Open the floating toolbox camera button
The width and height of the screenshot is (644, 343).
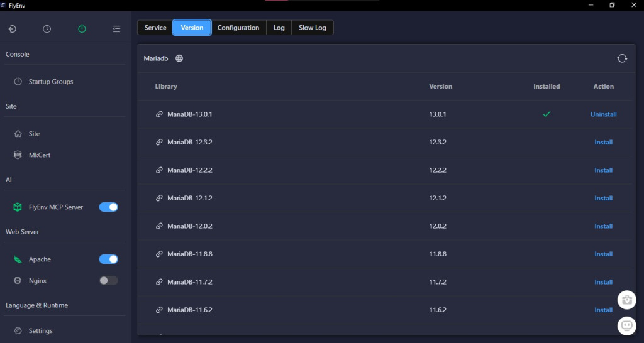coord(627,300)
